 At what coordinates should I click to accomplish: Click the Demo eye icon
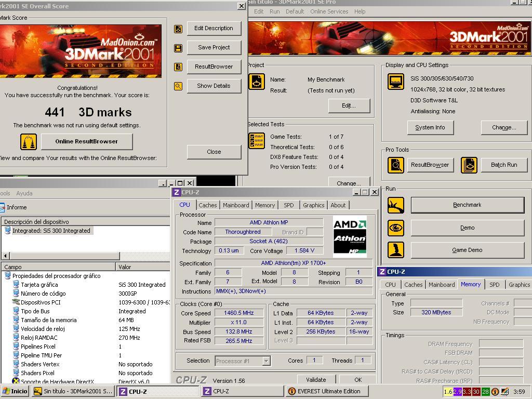coord(396,228)
